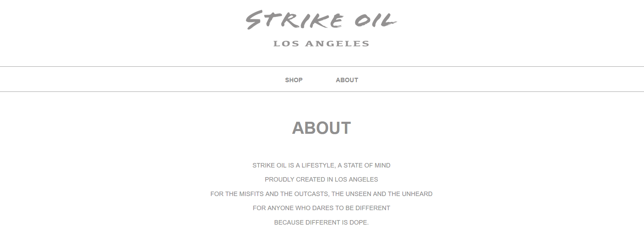Click the word 'OIL' in the logo
The image size is (644, 238).
(x=375, y=21)
